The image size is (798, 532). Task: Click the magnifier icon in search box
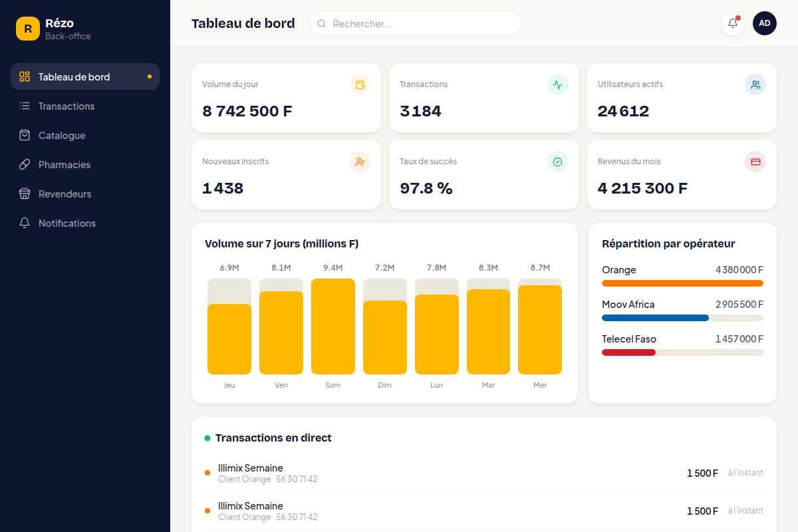pyautogui.click(x=321, y=23)
